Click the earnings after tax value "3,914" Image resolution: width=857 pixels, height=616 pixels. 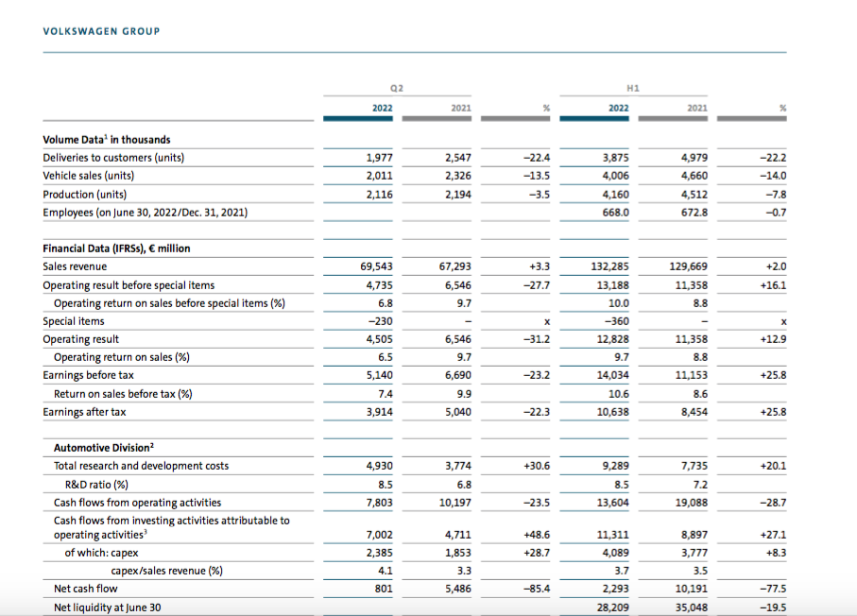(x=379, y=412)
